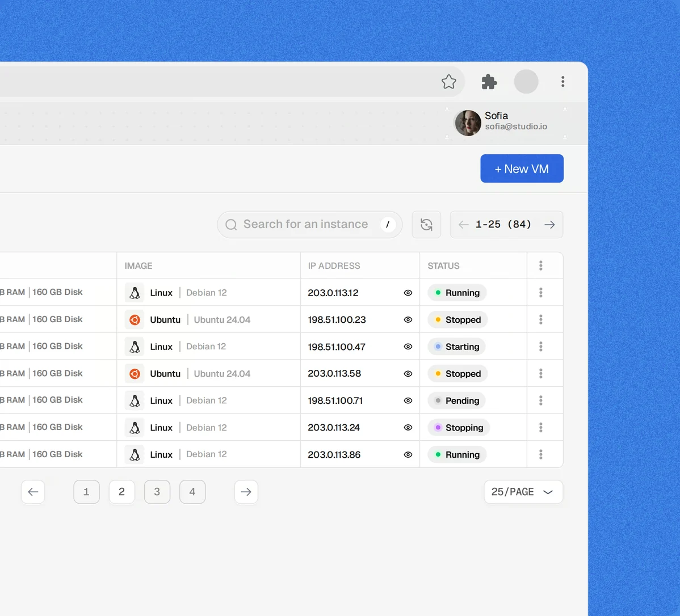Sort by the IP ADDRESS column header
The image size is (680, 616).
pos(334,265)
